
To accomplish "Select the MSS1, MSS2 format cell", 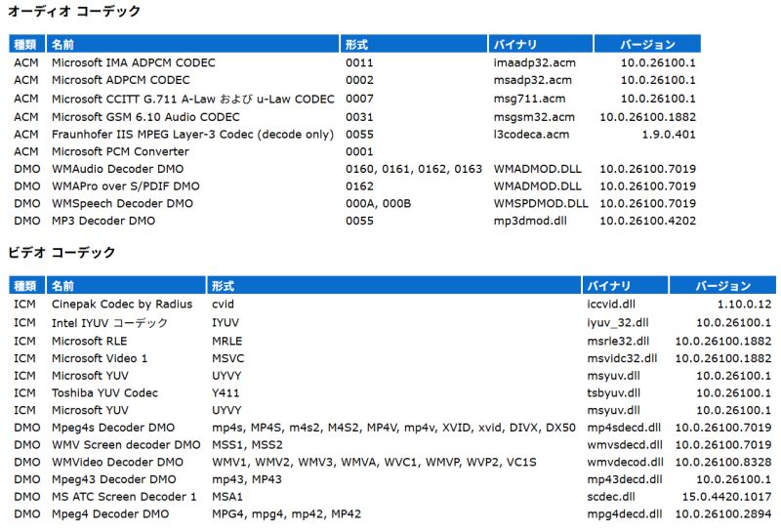I will point(247,445).
